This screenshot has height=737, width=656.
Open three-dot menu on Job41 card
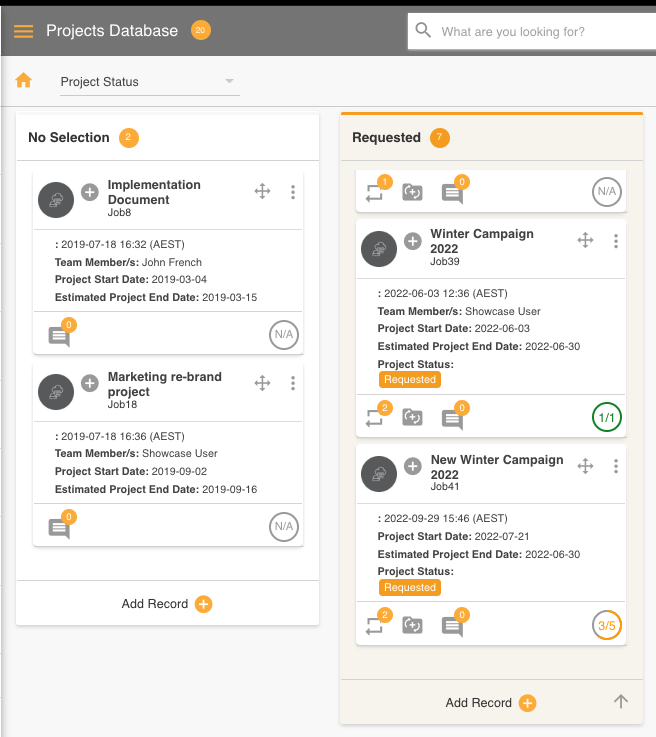[616, 466]
